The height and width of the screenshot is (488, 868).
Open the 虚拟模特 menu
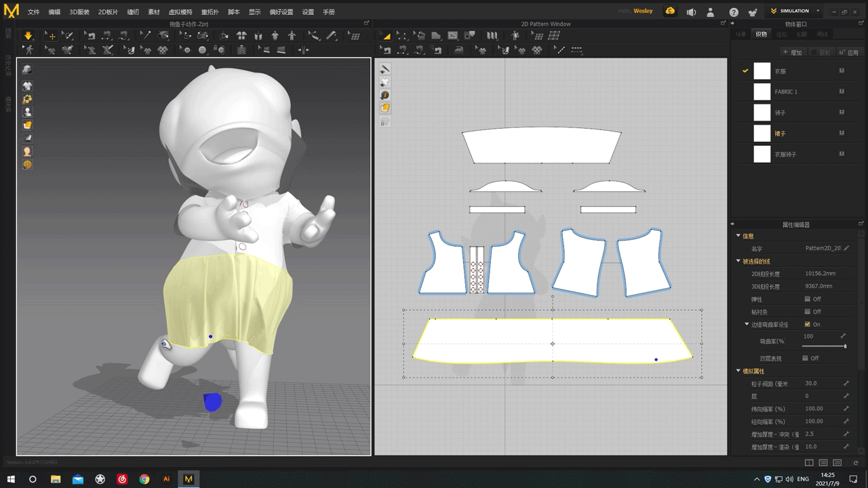click(180, 12)
